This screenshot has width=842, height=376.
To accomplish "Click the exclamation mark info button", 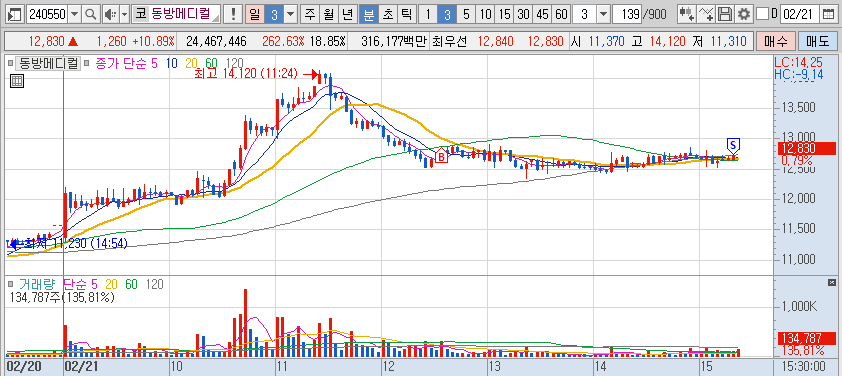I will point(233,15).
